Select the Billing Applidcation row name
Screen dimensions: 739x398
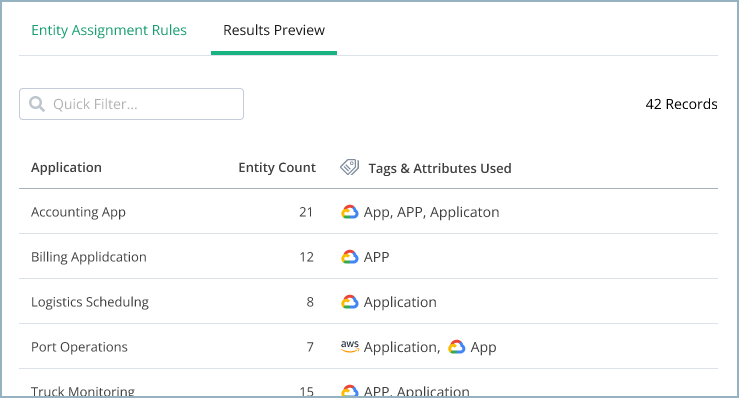click(89, 257)
